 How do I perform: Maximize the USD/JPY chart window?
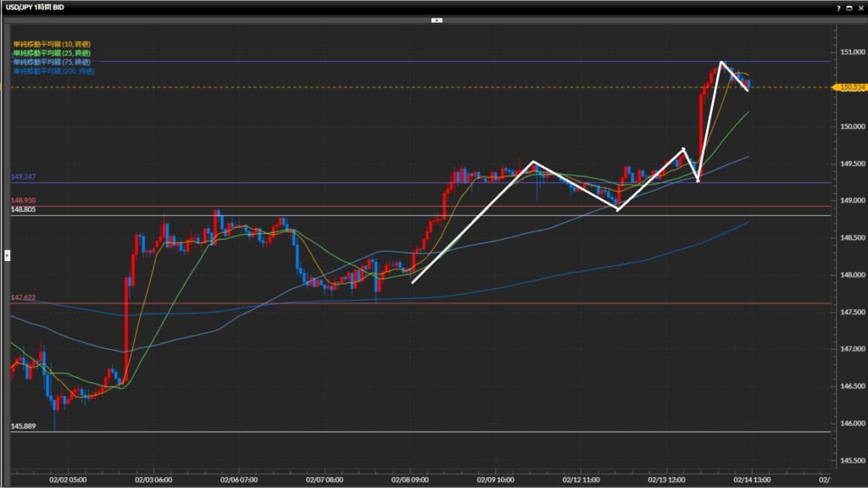[x=849, y=7]
